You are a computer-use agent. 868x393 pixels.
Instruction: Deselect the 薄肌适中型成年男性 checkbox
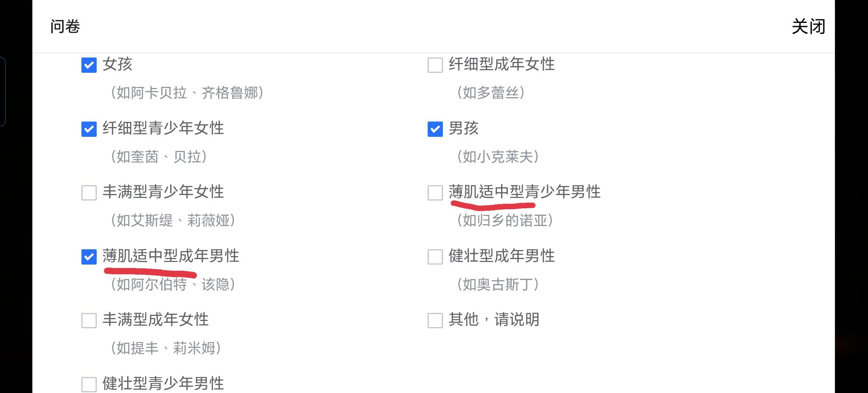89,257
